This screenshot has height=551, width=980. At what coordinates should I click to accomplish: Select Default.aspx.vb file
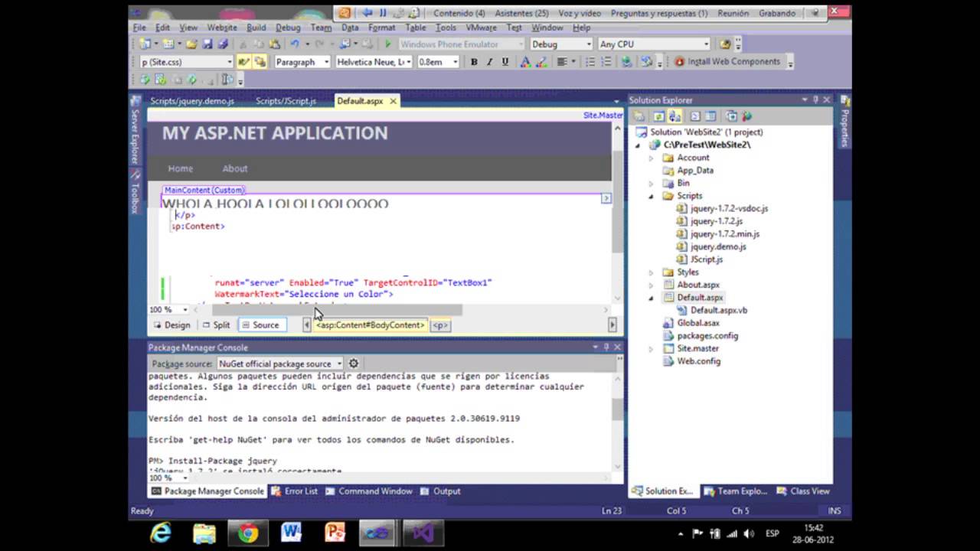[718, 311]
